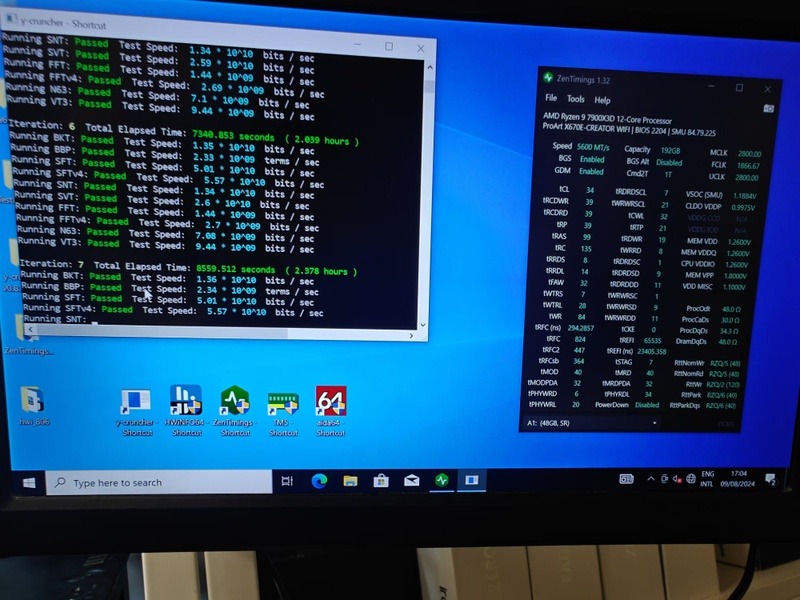Click the Speed value 5600 MT/s
The width and height of the screenshot is (800, 600).
coord(593,147)
